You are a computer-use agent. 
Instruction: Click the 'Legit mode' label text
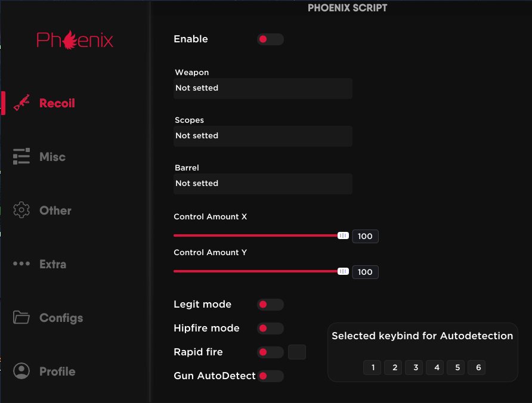coord(203,304)
